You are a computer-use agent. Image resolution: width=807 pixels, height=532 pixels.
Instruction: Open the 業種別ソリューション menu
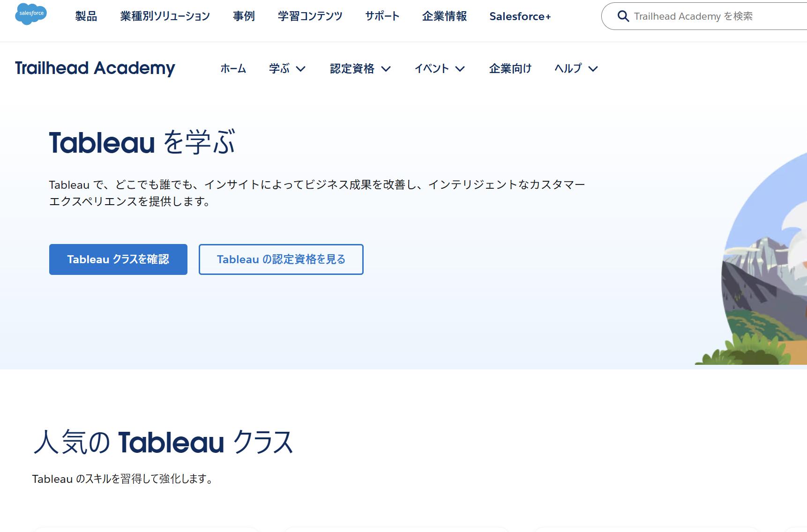tap(165, 16)
